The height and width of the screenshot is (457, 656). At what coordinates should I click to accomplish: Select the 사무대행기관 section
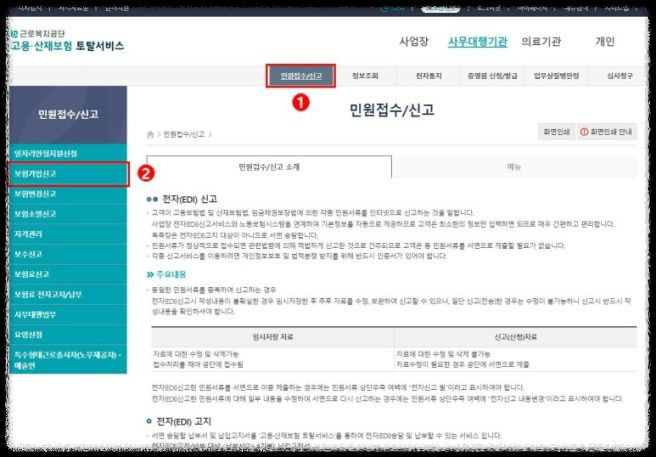(x=477, y=41)
